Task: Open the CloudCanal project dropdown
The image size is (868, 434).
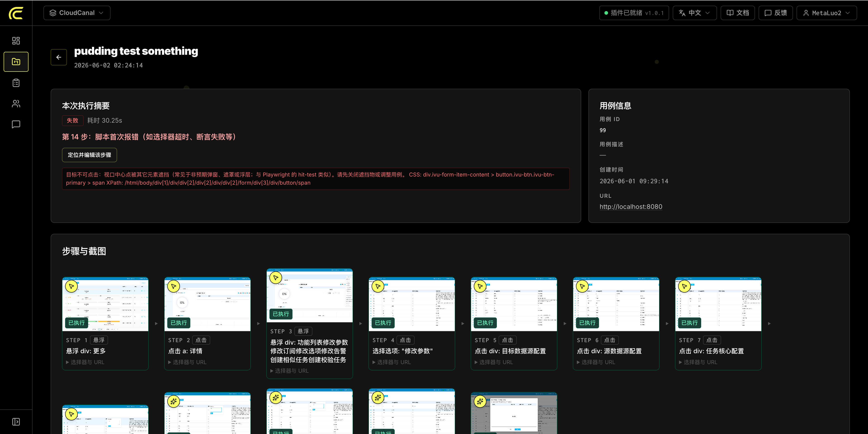Action: tap(77, 13)
